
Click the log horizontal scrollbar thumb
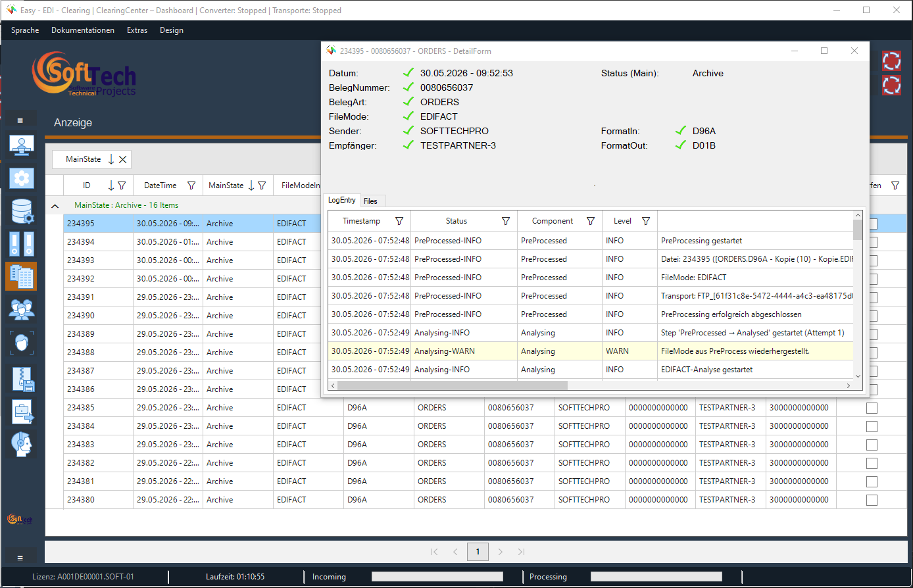click(453, 385)
